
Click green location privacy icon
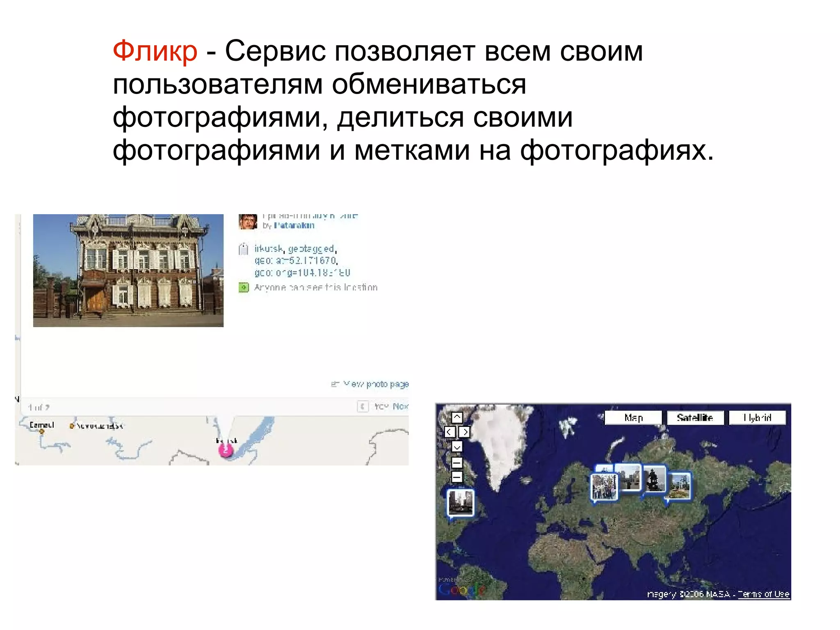244,287
